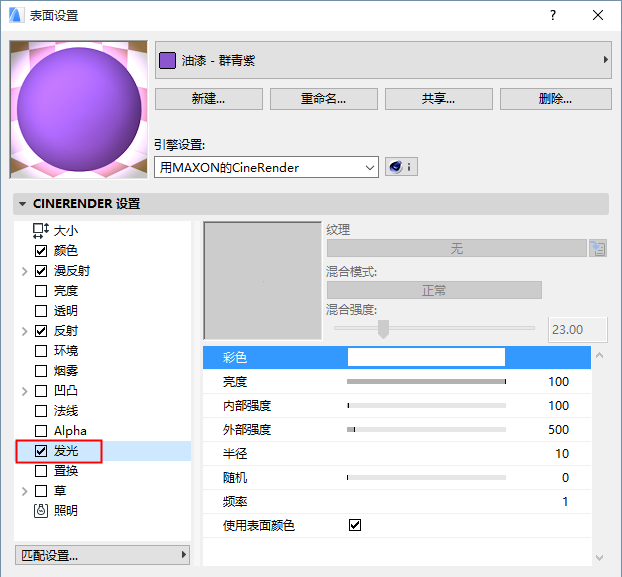Viewport: 622px width, 577px height.
Task: Select the 彩色 parameter row label
Action: coord(235,357)
